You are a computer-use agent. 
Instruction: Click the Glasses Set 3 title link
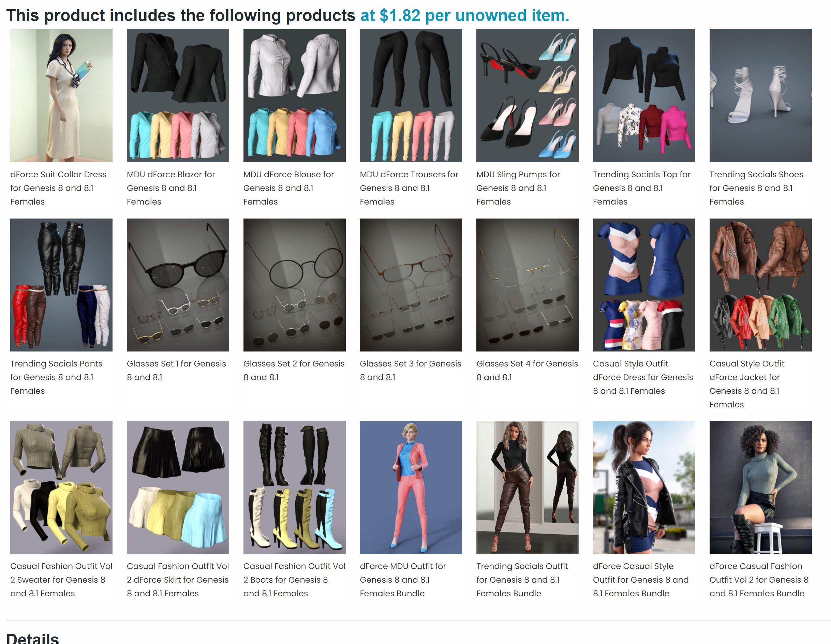pyautogui.click(x=410, y=370)
